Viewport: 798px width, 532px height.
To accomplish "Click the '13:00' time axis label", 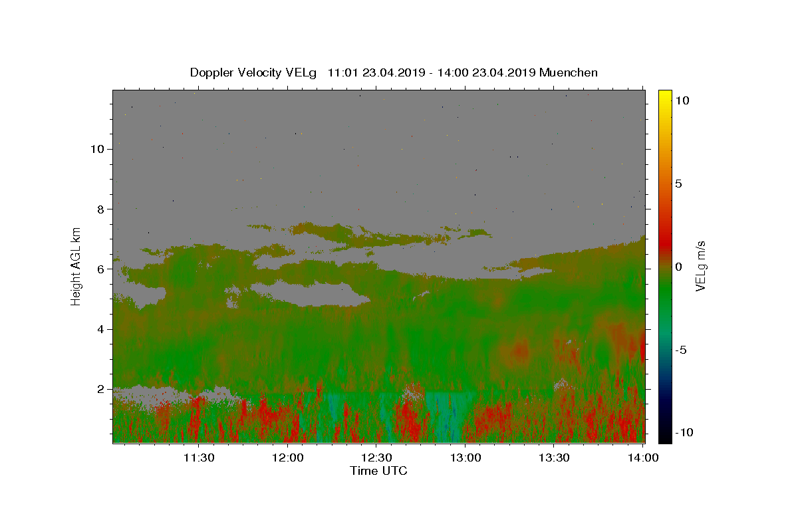I will pos(465,458).
